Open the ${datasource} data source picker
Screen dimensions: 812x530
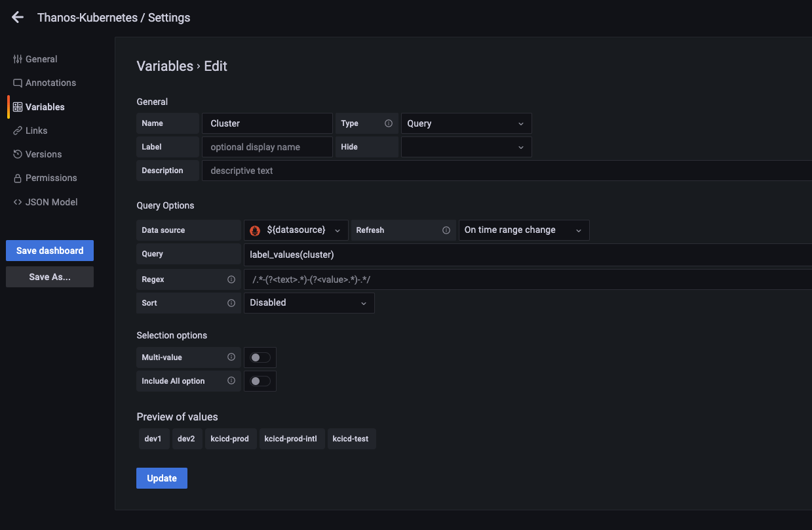click(296, 230)
